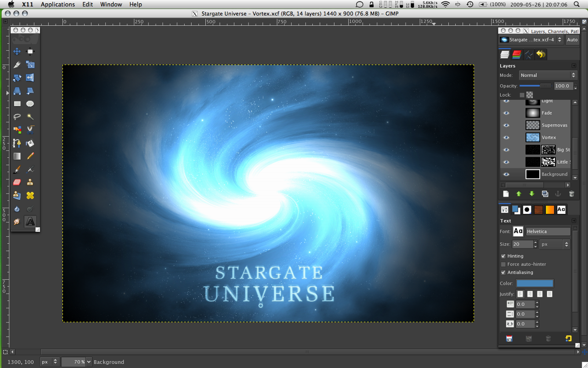Select the Heal tool
Screen dimensions: 588x368
30,195
